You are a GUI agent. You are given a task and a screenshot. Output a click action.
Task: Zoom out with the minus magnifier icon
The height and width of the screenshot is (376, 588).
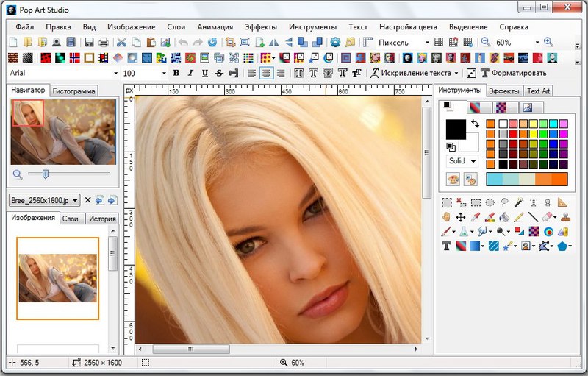(486, 42)
